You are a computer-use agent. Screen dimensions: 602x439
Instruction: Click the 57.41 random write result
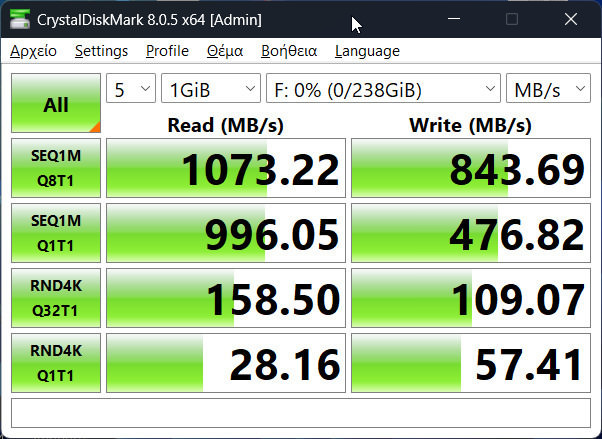tap(471, 364)
